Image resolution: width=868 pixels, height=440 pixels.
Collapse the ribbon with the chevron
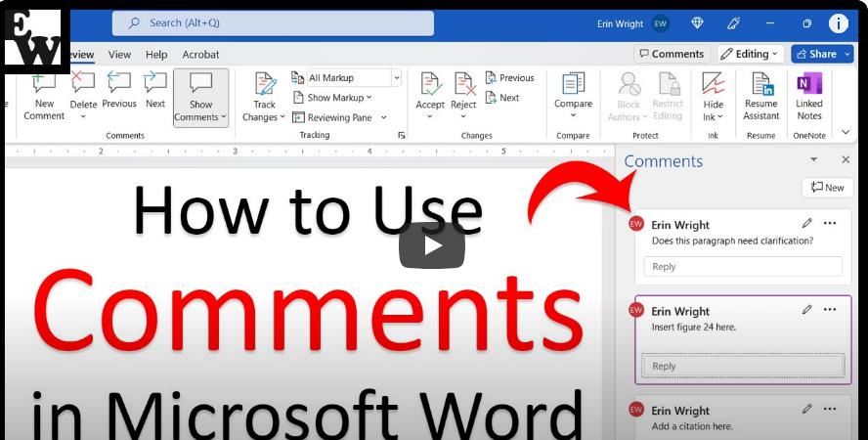click(x=846, y=132)
